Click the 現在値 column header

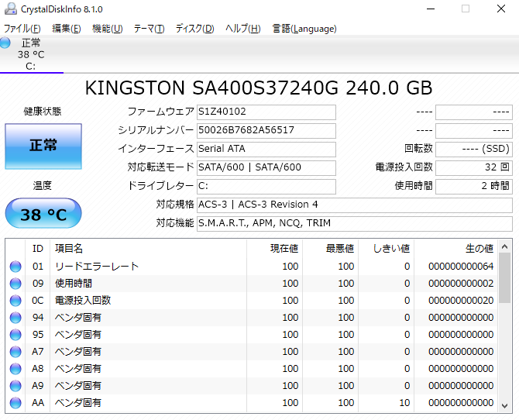click(274, 249)
